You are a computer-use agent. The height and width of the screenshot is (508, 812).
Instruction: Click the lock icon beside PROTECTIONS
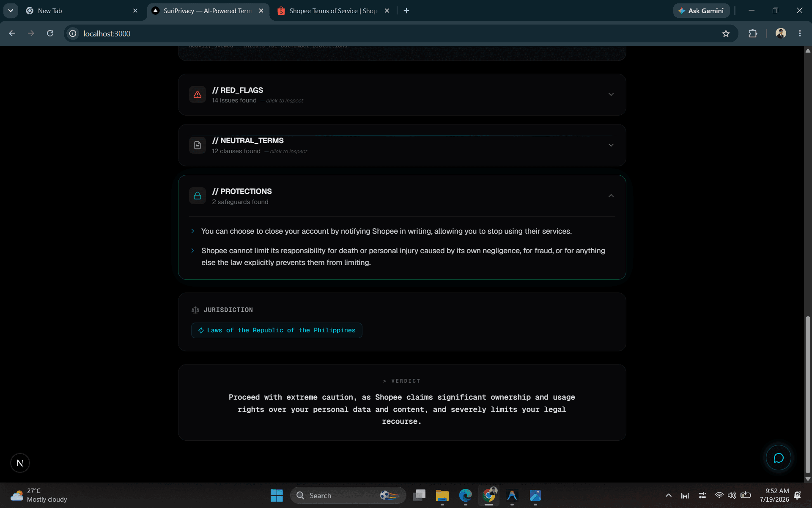(x=198, y=196)
